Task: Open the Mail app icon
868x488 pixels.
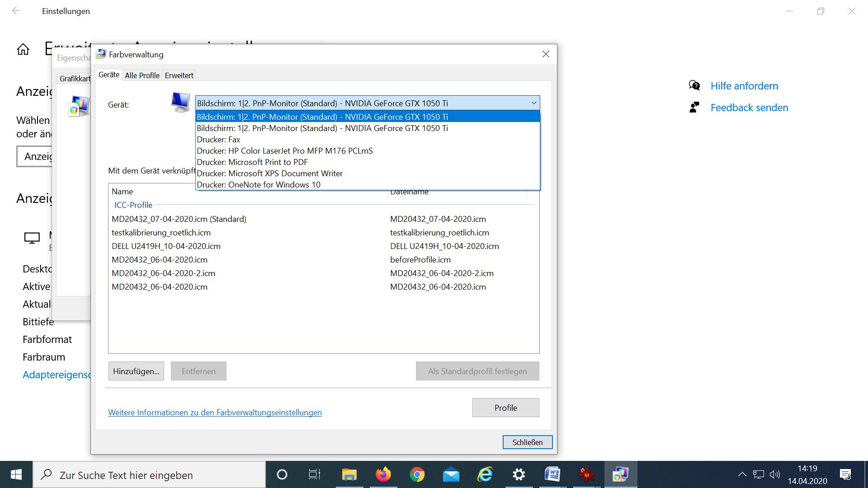Action: tap(451, 474)
